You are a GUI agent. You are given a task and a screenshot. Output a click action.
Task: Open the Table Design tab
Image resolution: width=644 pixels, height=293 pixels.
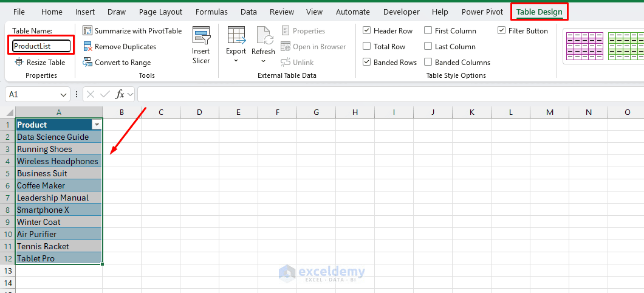(540, 12)
